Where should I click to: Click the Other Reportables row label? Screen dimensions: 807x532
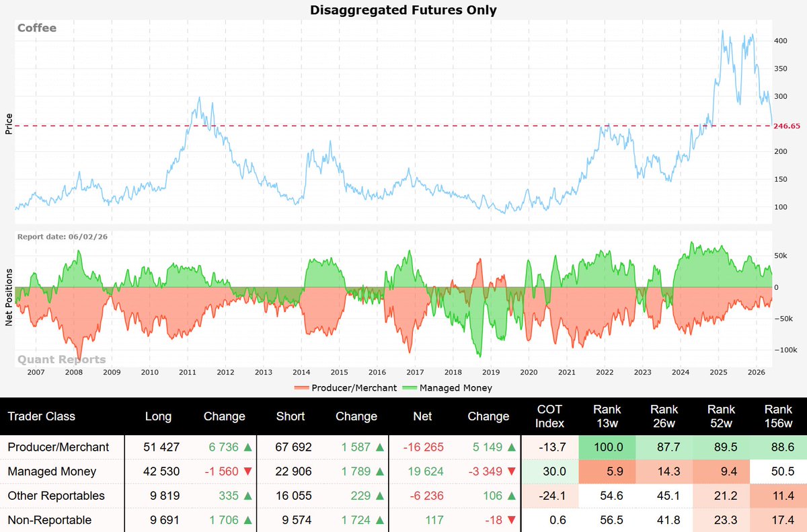(56, 496)
